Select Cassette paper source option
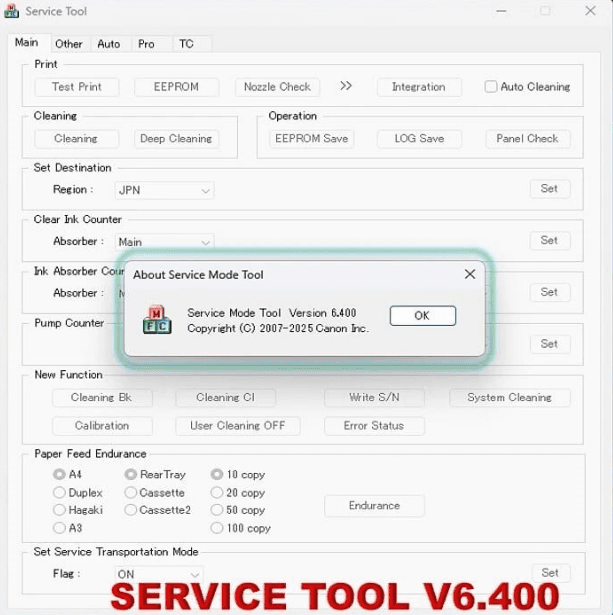Viewport: 613px width, 615px height. (131, 493)
